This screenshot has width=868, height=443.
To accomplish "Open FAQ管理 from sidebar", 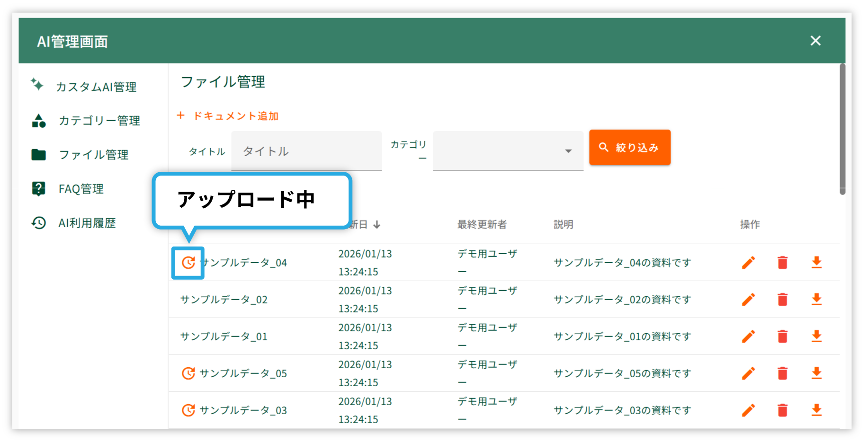I will click(81, 189).
